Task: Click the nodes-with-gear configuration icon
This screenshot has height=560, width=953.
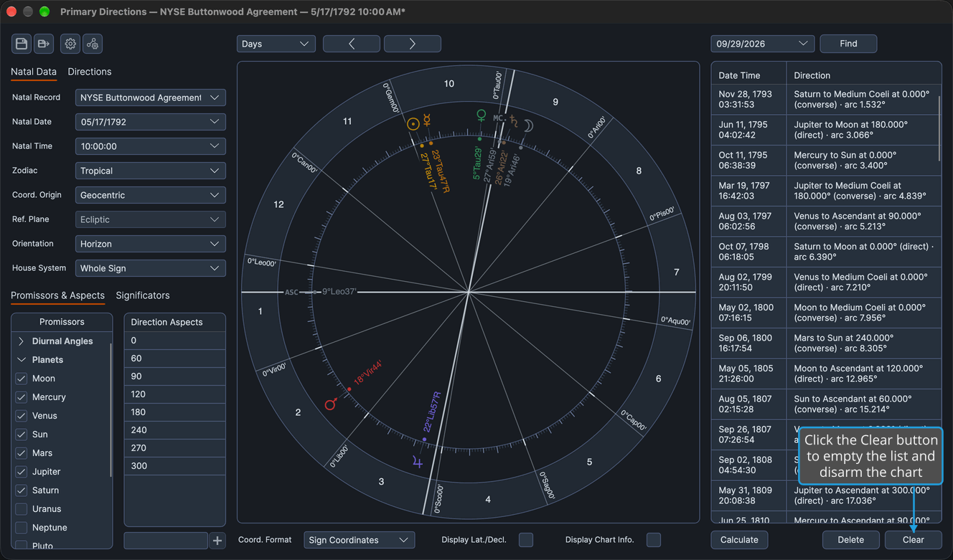Action: click(x=93, y=44)
